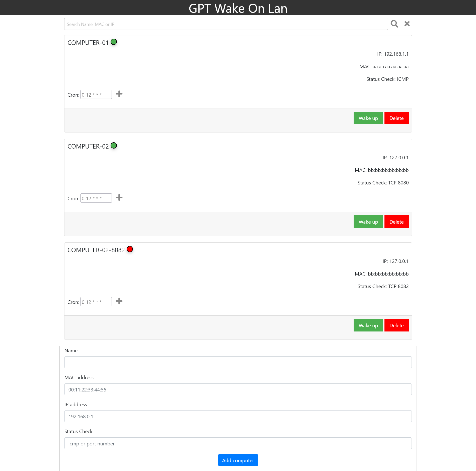Viewport: 476px width, 471px height.
Task: Click the Add computer button
Action: 238,460
